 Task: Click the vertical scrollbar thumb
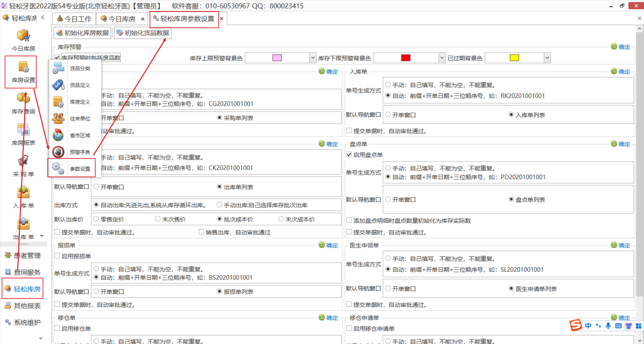click(x=640, y=164)
